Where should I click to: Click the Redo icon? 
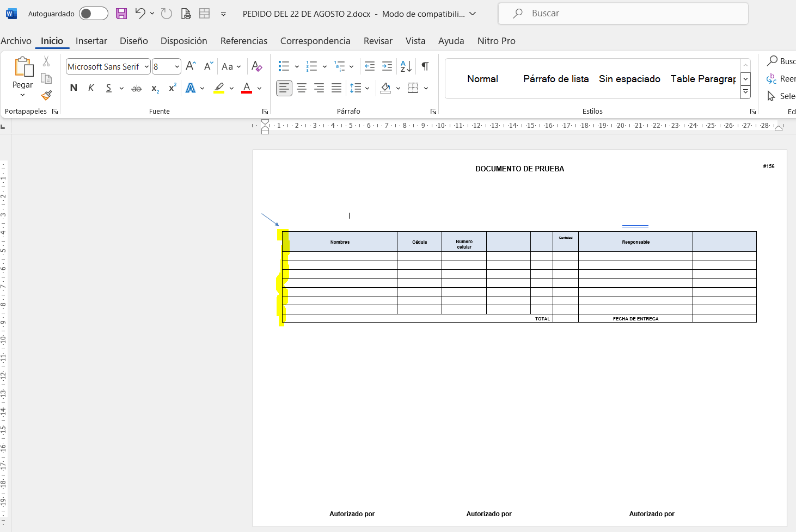click(167, 14)
